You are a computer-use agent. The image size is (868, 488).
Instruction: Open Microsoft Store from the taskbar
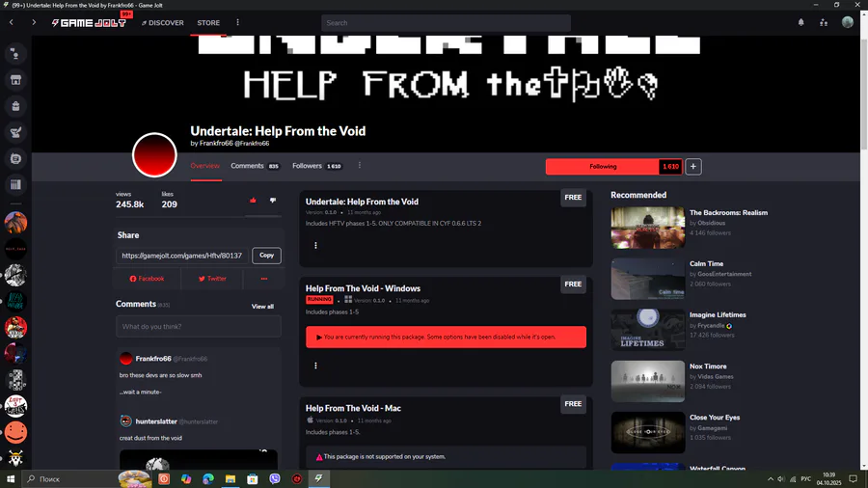[x=253, y=478]
